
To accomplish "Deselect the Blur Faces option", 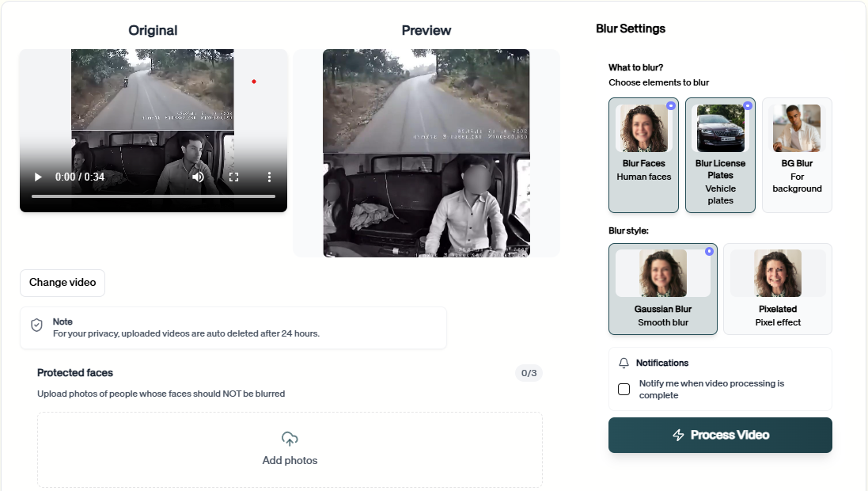I will click(643, 155).
